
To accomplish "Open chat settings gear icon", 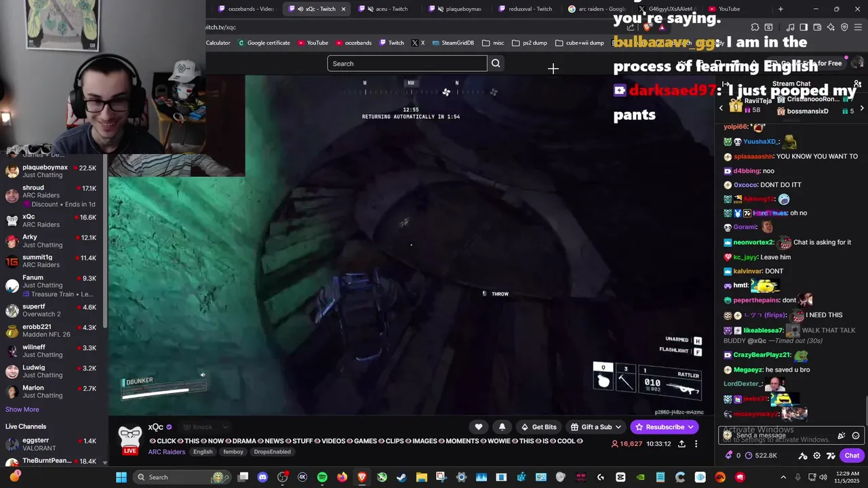I will [x=816, y=455].
